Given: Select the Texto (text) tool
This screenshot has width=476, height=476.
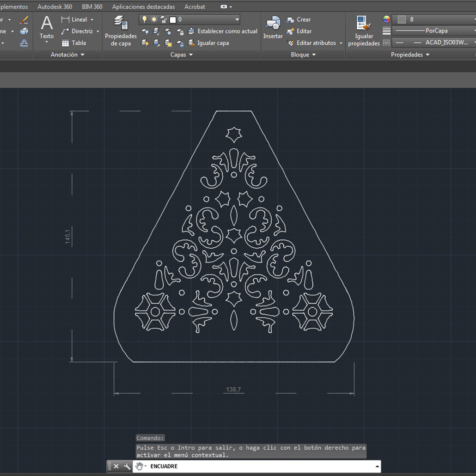Looking at the screenshot, I should pos(47,27).
